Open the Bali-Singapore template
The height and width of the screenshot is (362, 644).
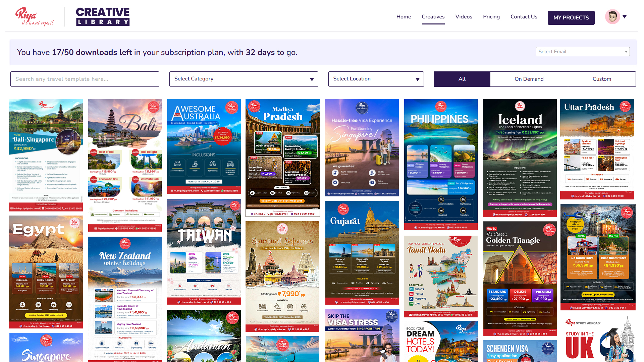[x=46, y=155]
